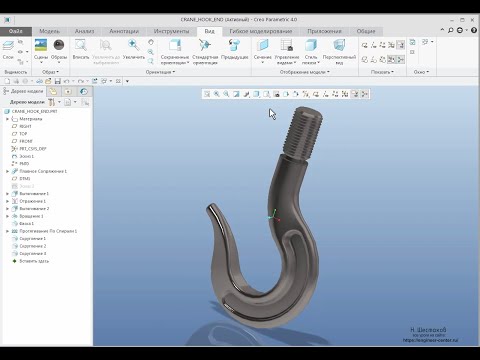
Task: Switch to the Приложения tab
Action: pos(324,31)
